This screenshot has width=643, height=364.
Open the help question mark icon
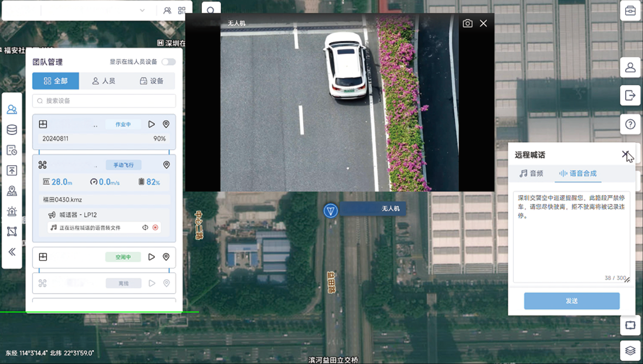pyautogui.click(x=630, y=124)
